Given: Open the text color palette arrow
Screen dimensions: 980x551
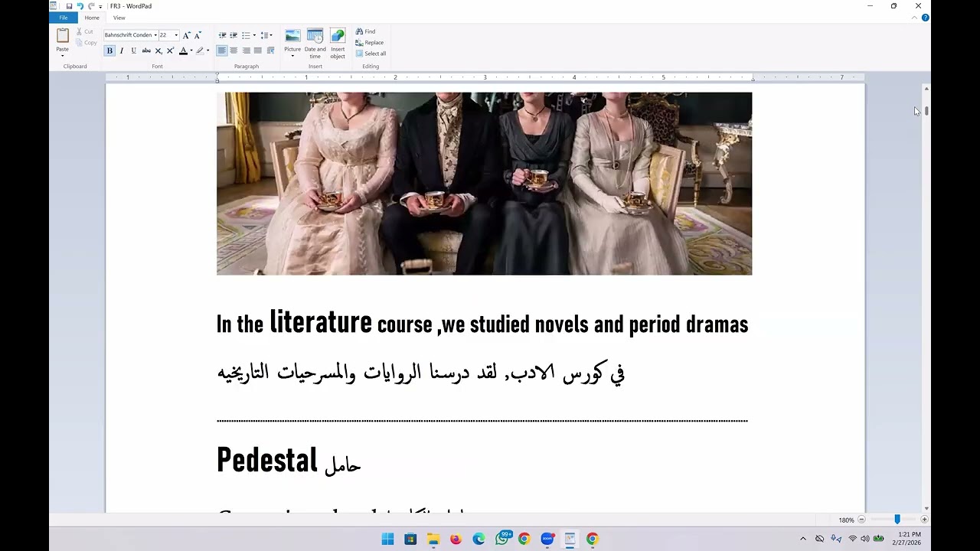Looking at the screenshot, I should pyautogui.click(x=191, y=51).
